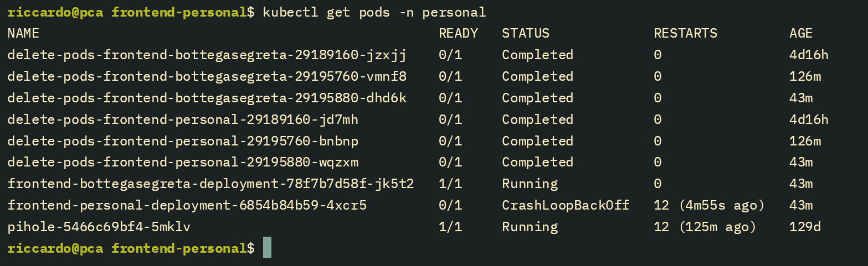The image size is (868, 266).
Task: Select the frontend-personal-deployment-6854b84b59-4xcr5 pod name
Action: [x=187, y=206]
